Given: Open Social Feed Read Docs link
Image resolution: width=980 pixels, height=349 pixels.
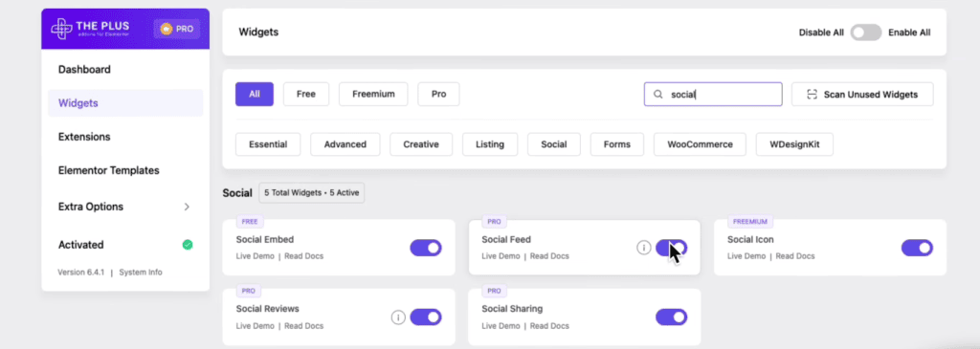Looking at the screenshot, I should tap(549, 256).
